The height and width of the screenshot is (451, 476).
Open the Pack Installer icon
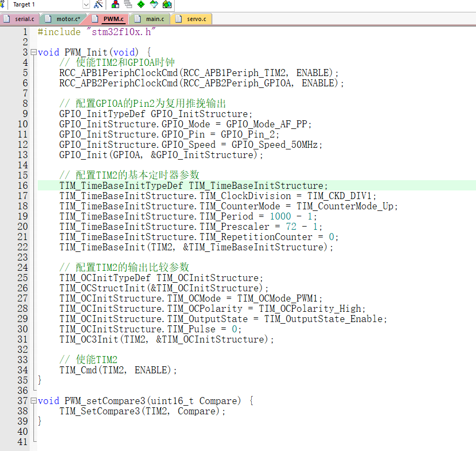click(x=167, y=4)
